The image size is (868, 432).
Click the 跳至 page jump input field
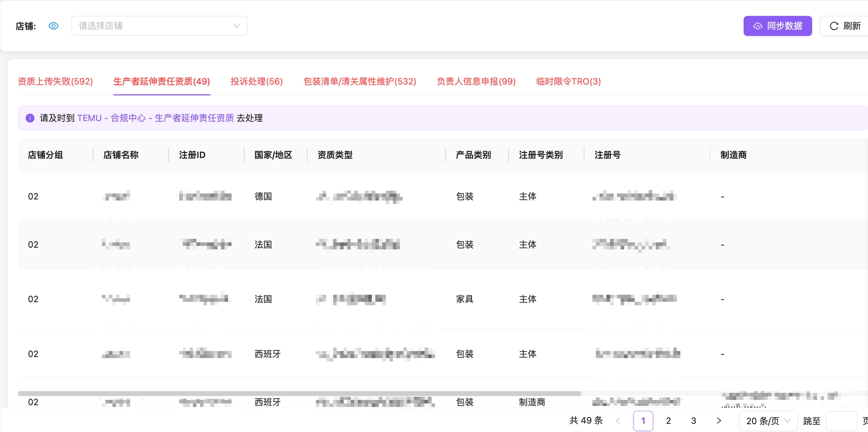pos(841,421)
